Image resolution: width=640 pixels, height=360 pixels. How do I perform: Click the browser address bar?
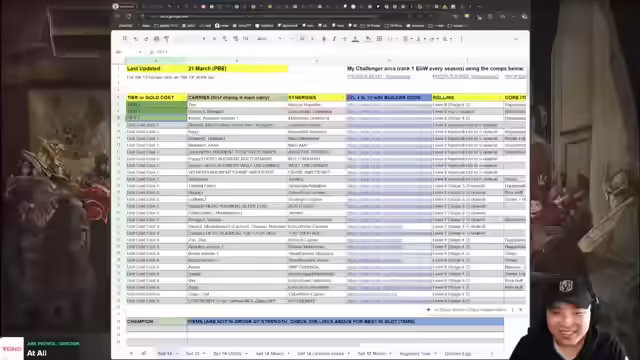pyautogui.click(x=261, y=16)
